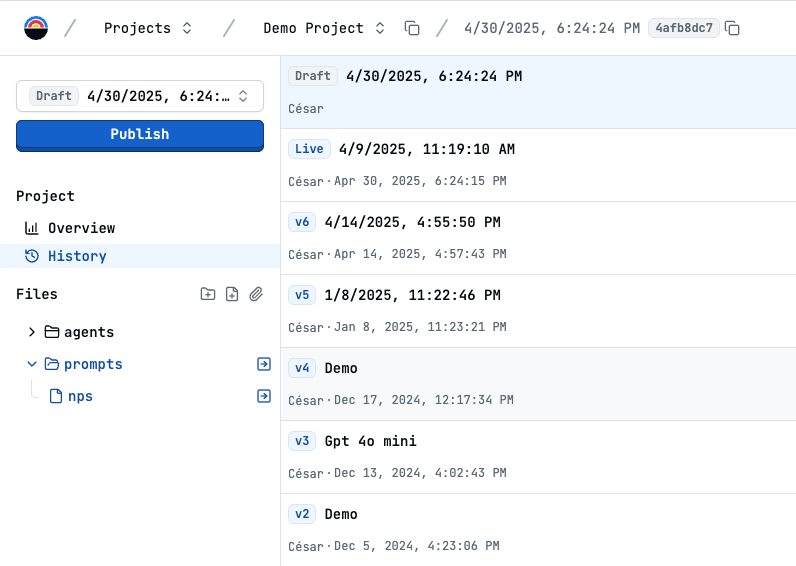Create a new folder in Files
Image resolution: width=796 pixels, height=566 pixels.
(208, 294)
